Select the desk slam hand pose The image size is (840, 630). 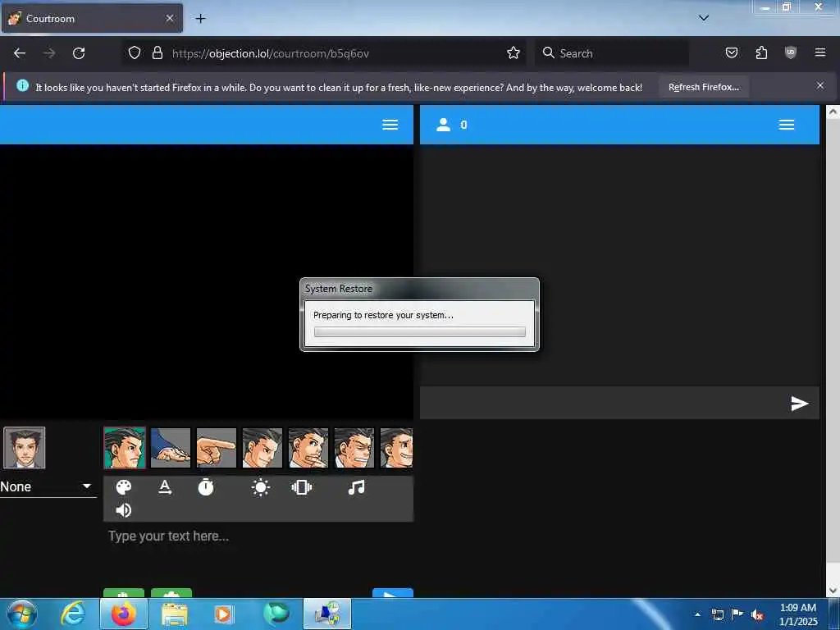tap(171, 448)
